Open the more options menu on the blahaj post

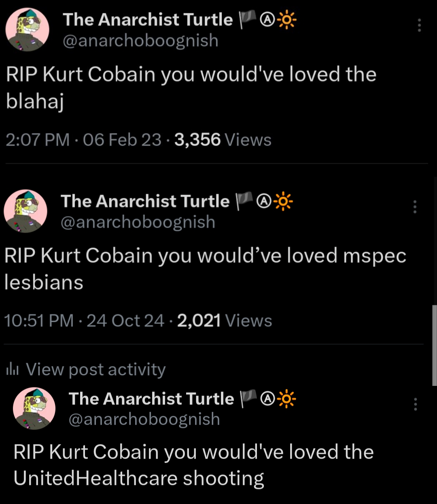[419, 25]
